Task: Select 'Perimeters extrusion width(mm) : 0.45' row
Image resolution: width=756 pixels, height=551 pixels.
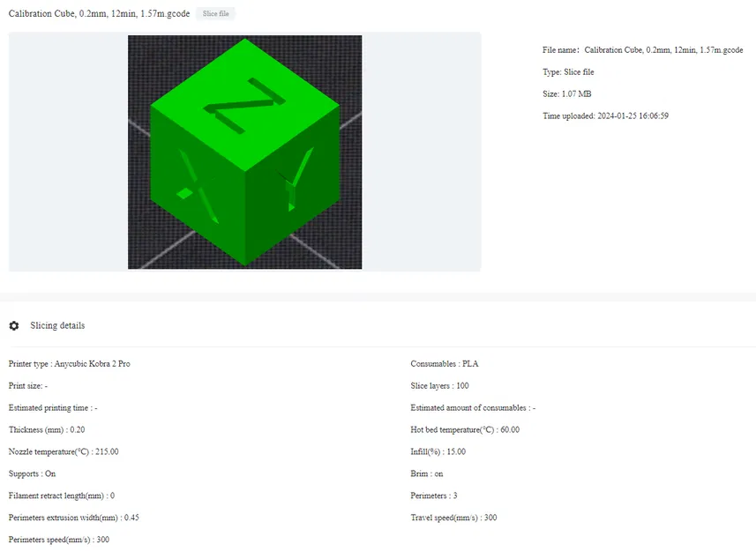Action: pyautogui.click(x=74, y=517)
